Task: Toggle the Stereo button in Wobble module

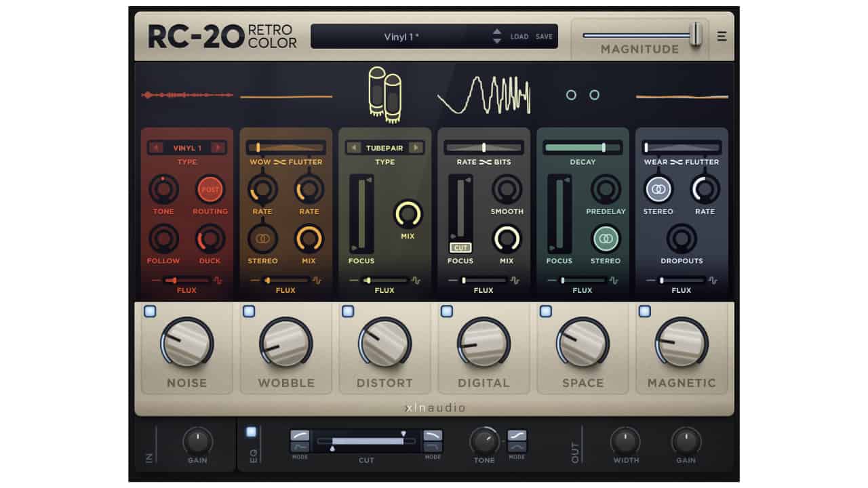Action: click(x=262, y=239)
